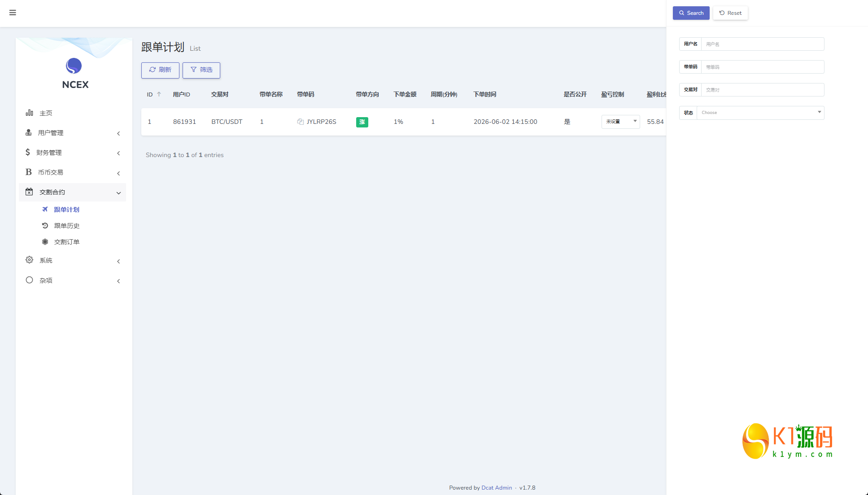Image resolution: width=868 pixels, height=495 pixels.
Task: Click the 币币交易 bitcoin B icon
Action: click(x=29, y=172)
